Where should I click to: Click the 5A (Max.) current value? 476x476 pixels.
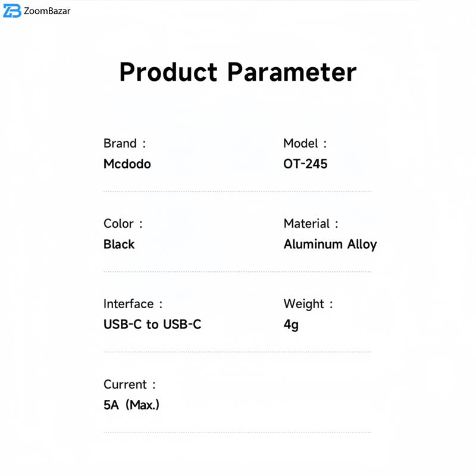[x=131, y=405]
